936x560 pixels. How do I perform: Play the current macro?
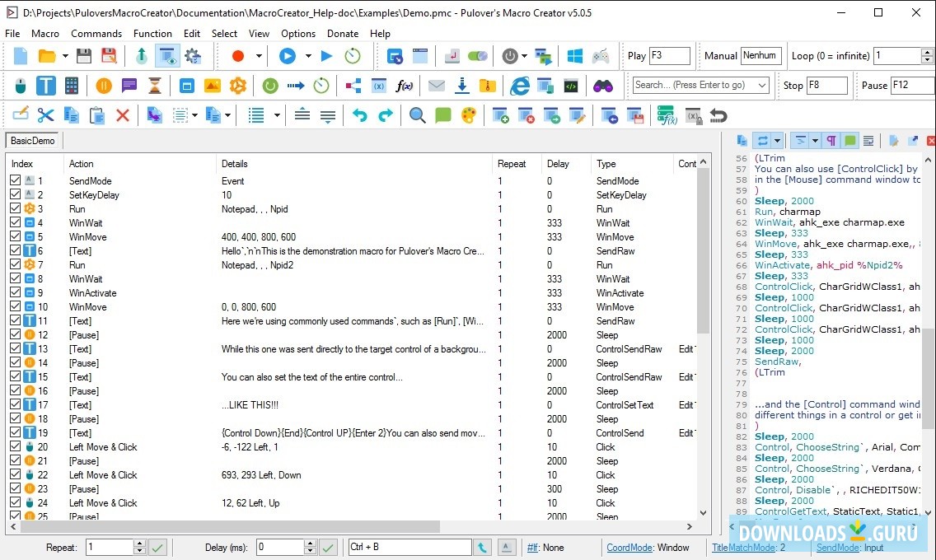tap(285, 56)
